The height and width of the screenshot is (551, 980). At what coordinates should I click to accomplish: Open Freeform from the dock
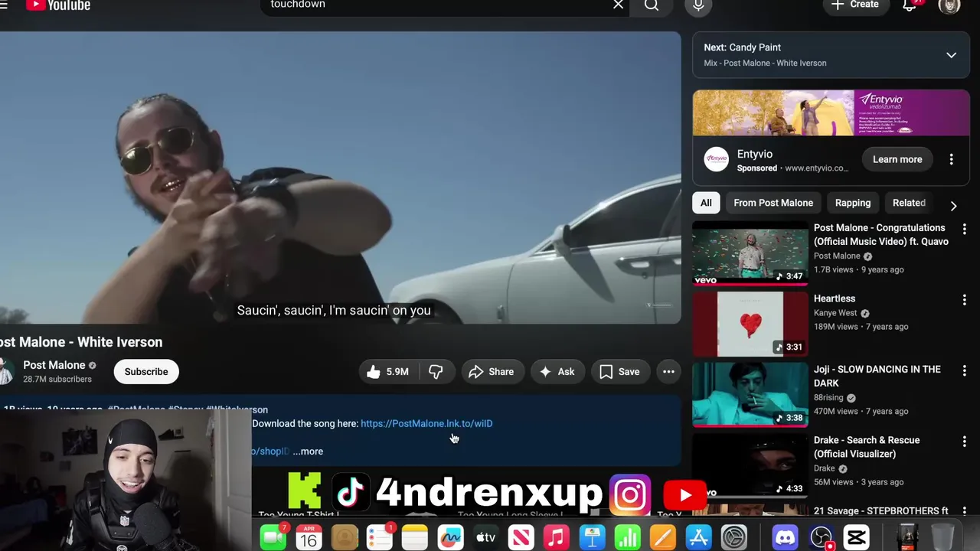coord(450,538)
